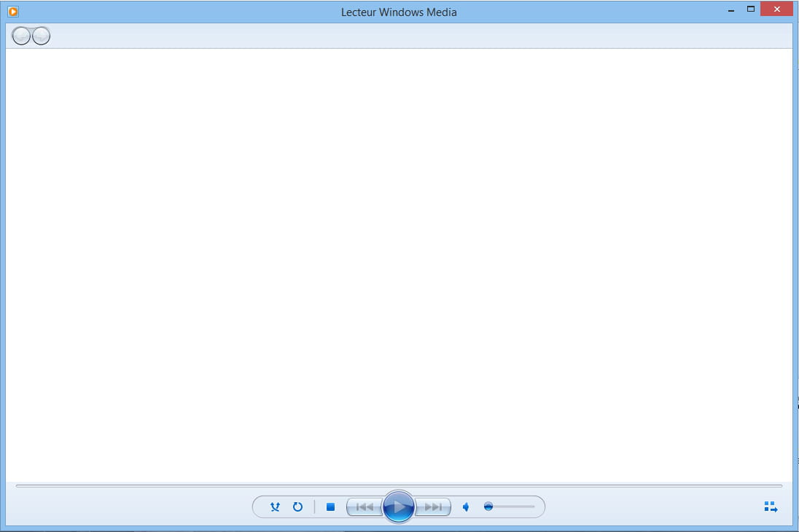Maximize the Lecteur Windows Media window

(x=750, y=9)
